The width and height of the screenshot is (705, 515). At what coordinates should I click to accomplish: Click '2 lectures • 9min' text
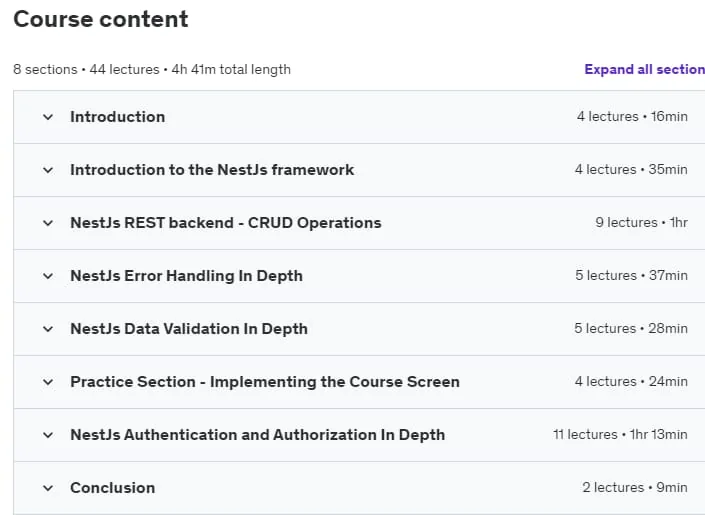635,488
